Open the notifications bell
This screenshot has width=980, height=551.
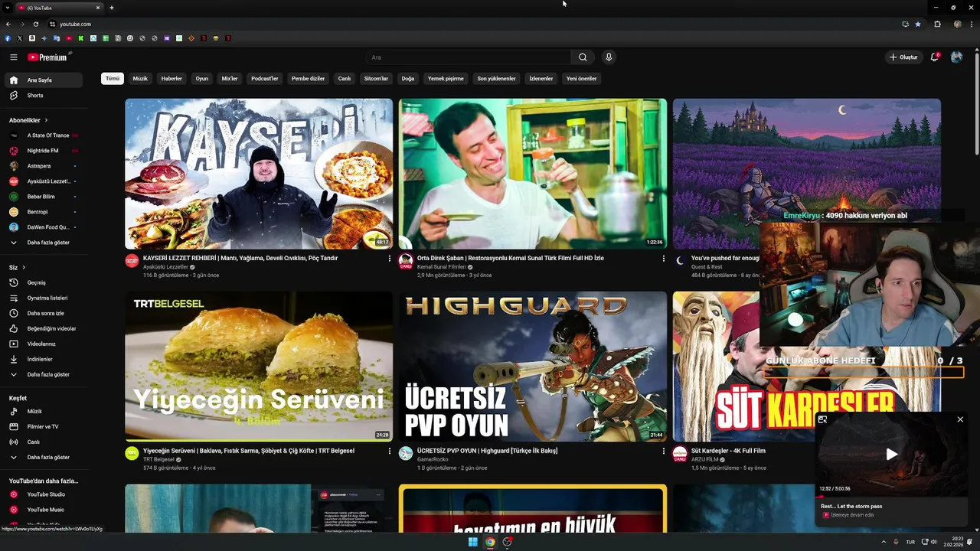click(x=934, y=57)
